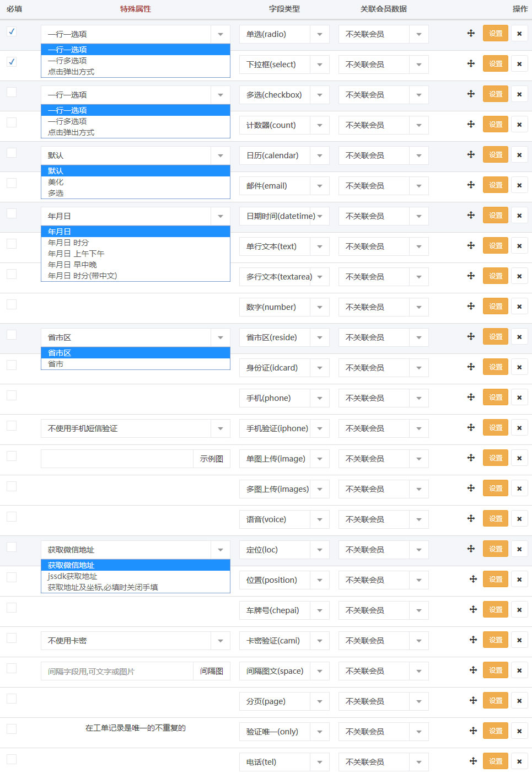This screenshot has width=532, height=778.
Task: Check the required box for 验证唯一(only)
Action: [x=11, y=728]
